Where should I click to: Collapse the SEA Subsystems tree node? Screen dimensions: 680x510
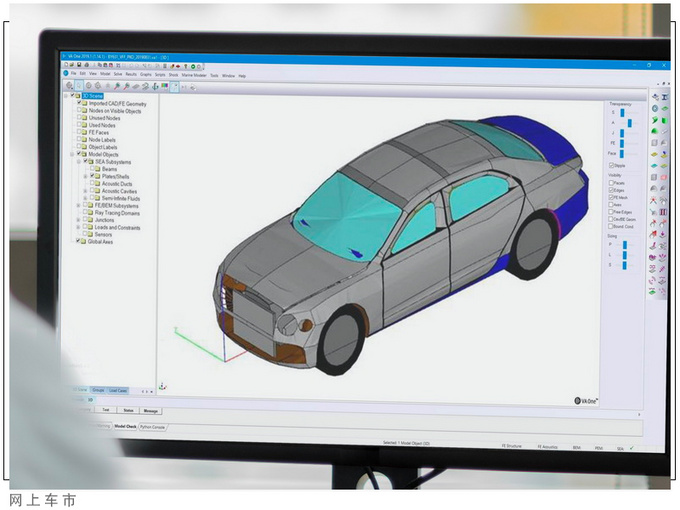[79, 161]
